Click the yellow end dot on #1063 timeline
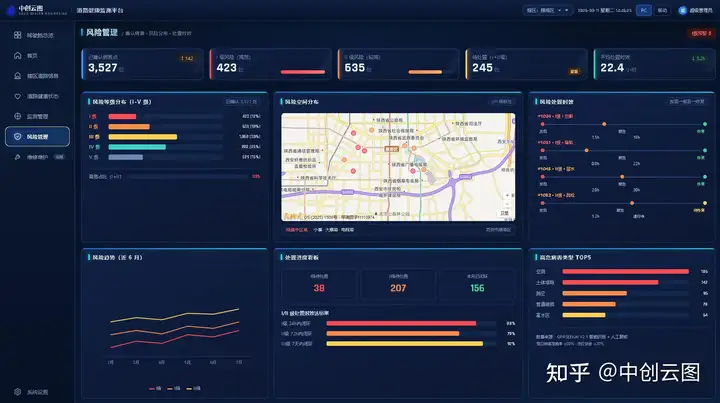The width and height of the screenshot is (720, 403). [x=704, y=203]
